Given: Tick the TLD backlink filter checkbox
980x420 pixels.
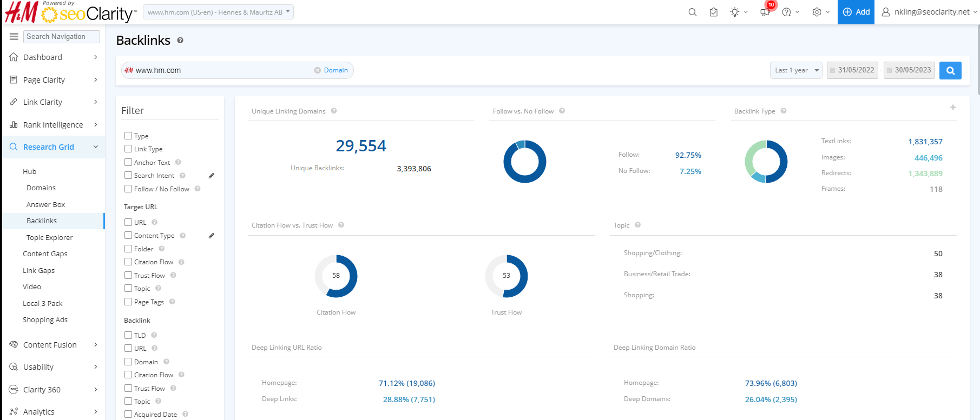Looking at the screenshot, I should coord(128,335).
